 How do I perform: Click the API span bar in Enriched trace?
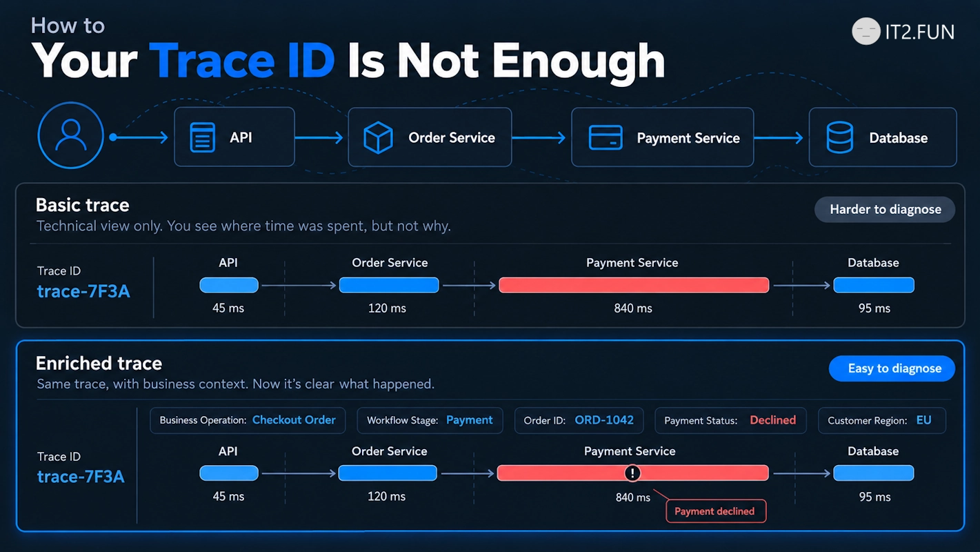(x=229, y=473)
